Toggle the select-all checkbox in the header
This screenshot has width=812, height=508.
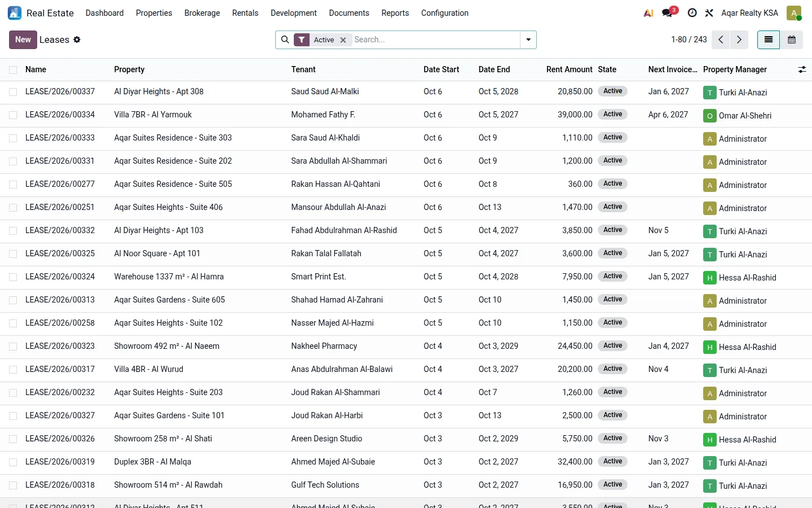click(x=13, y=70)
